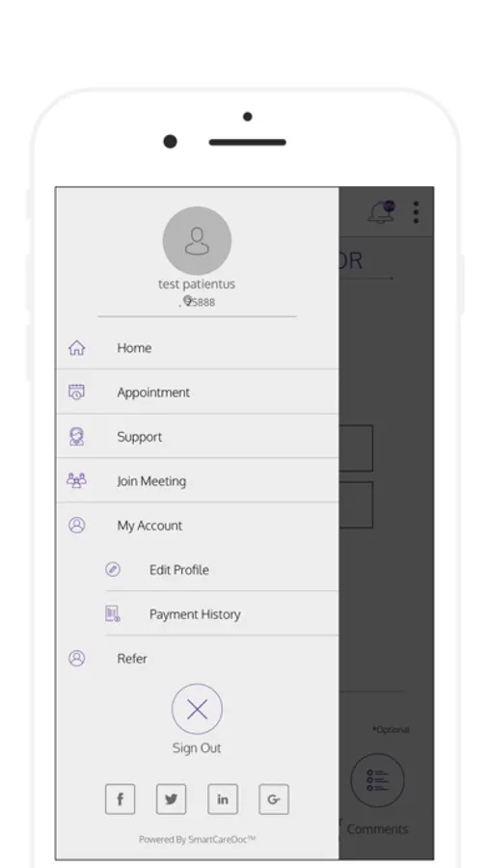Click the Refer person icon
Screen dimensions: 489x868
coord(76,658)
